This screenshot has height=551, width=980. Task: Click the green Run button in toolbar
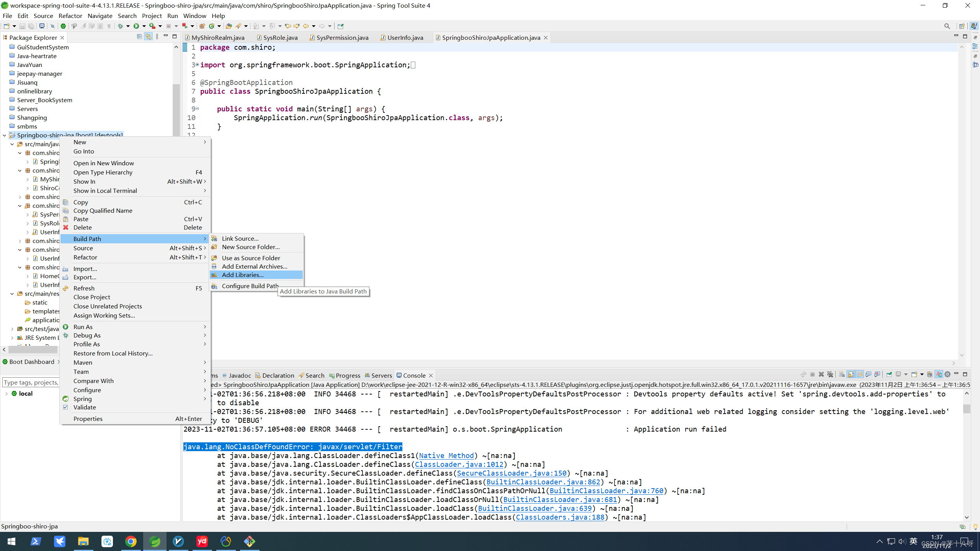[x=136, y=26]
